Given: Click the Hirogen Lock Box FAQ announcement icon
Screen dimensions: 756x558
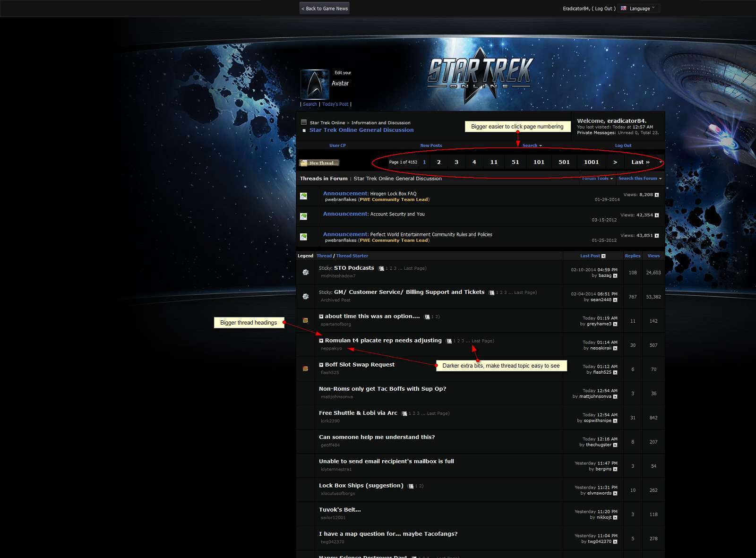Looking at the screenshot, I should [x=303, y=196].
